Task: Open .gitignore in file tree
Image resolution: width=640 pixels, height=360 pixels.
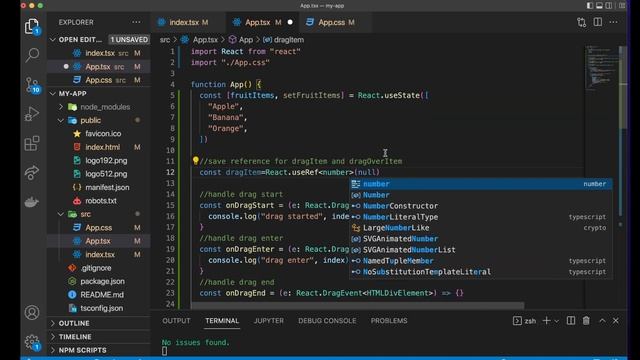Action: pos(96,268)
